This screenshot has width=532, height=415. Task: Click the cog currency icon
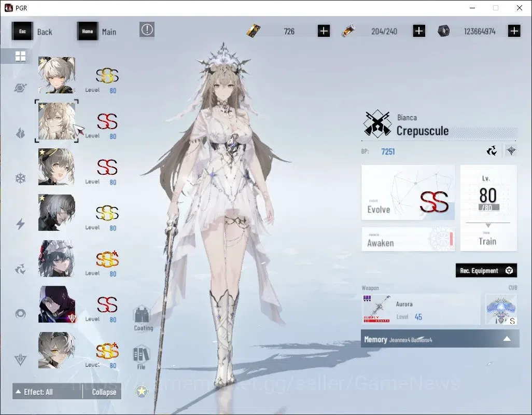point(443,31)
